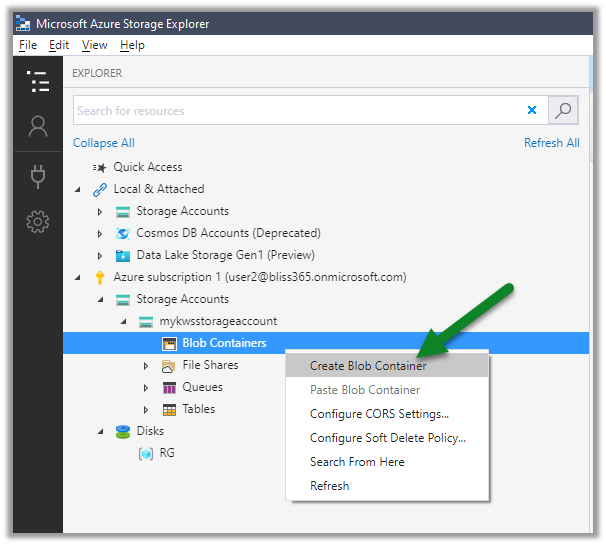
Task: Choose Create Blob Container from context menu
Action: tap(368, 366)
